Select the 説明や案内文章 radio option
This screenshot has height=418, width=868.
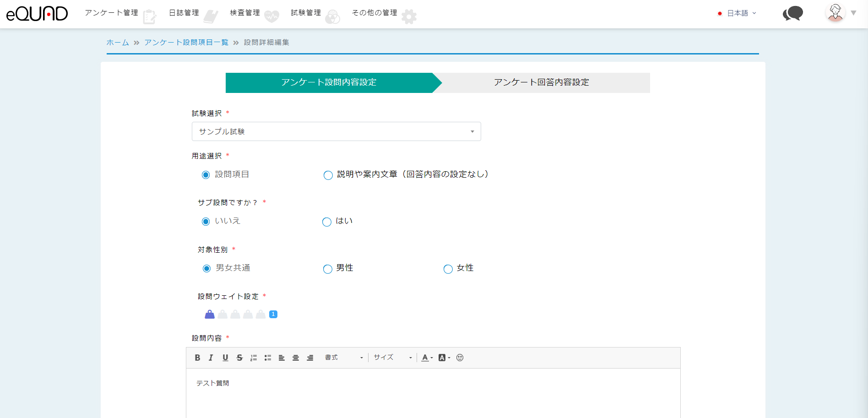(x=328, y=175)
